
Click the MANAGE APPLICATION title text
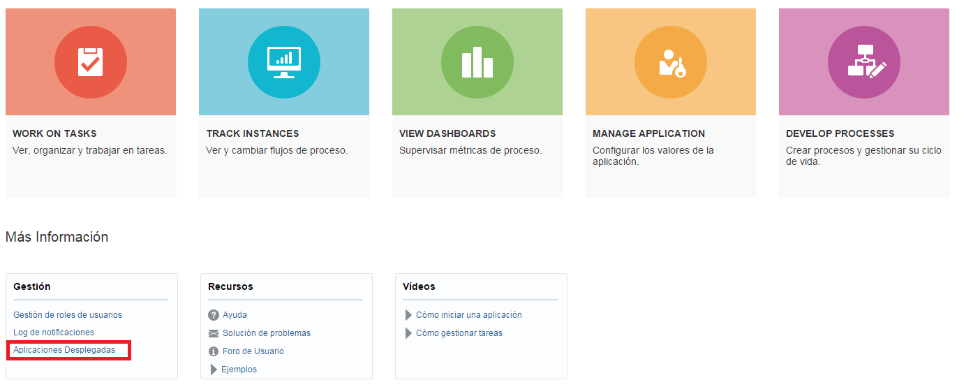pyautogui.click(x=648, y=133)
